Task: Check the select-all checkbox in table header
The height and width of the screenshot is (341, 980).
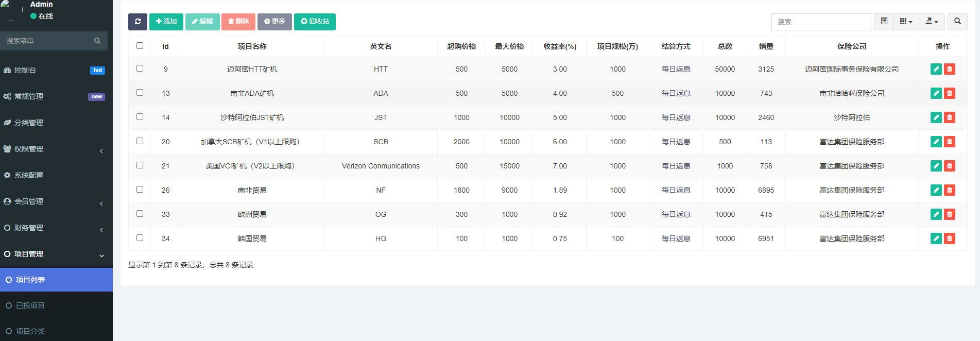Action: pyautogui.click(x=140, y=46)
